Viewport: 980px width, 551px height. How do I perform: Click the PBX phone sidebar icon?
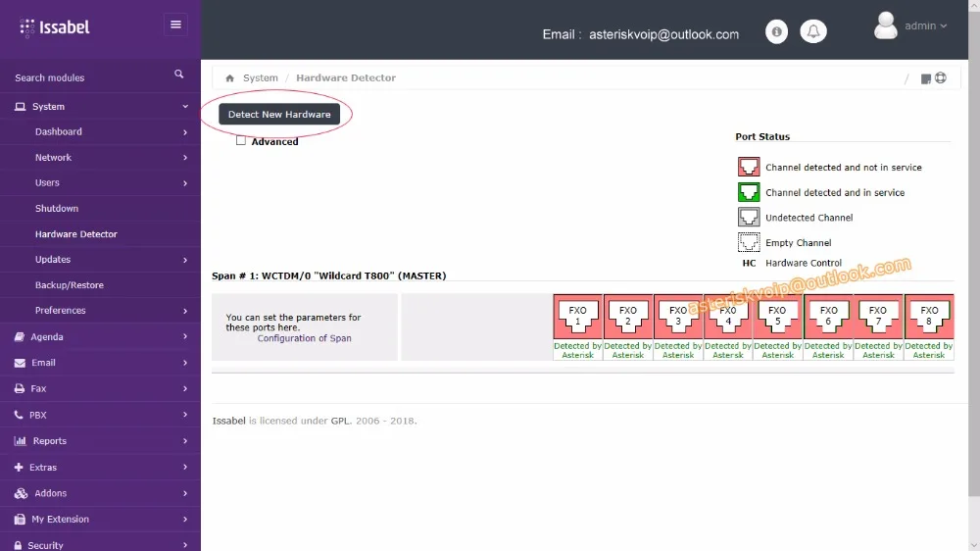click(x=18, y=415)
